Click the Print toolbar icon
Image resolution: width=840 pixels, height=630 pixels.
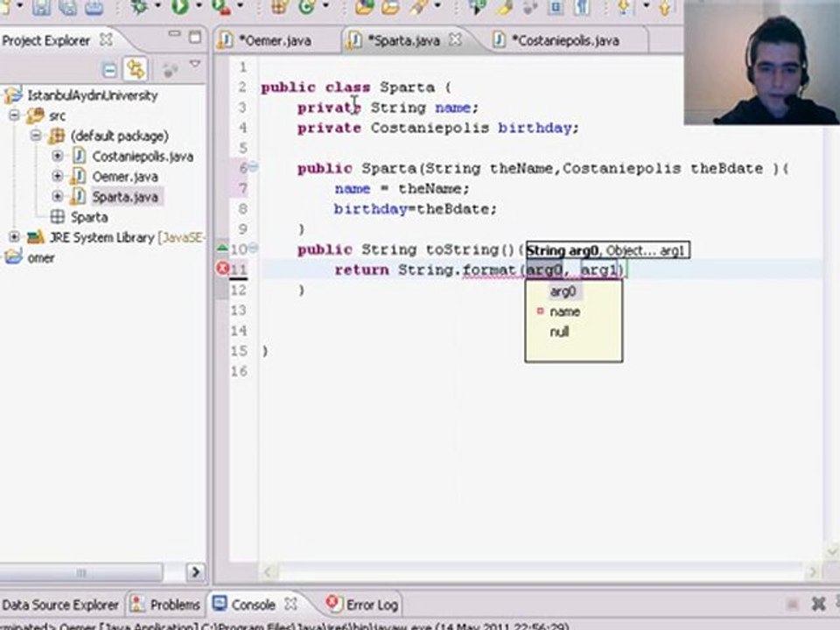(x=94, y=6)
